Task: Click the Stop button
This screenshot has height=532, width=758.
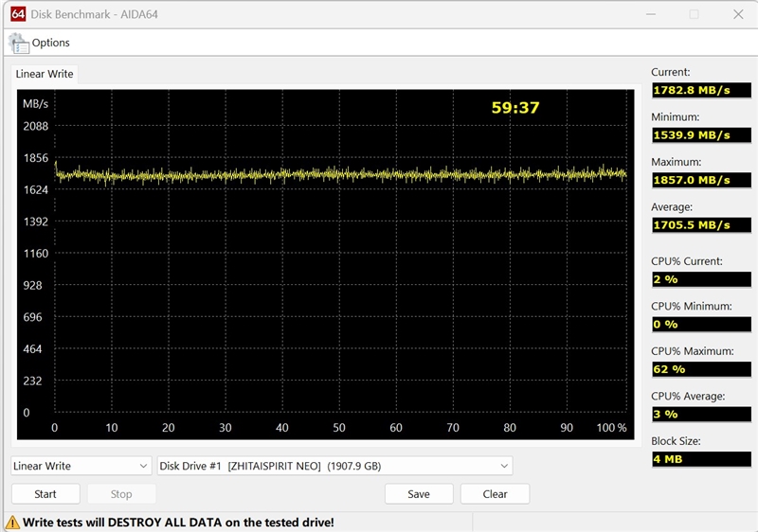Action: click(121, 494)
